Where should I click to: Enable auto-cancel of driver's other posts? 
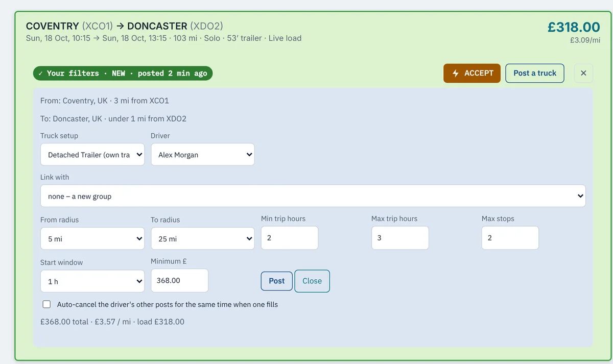click(47, 304)
